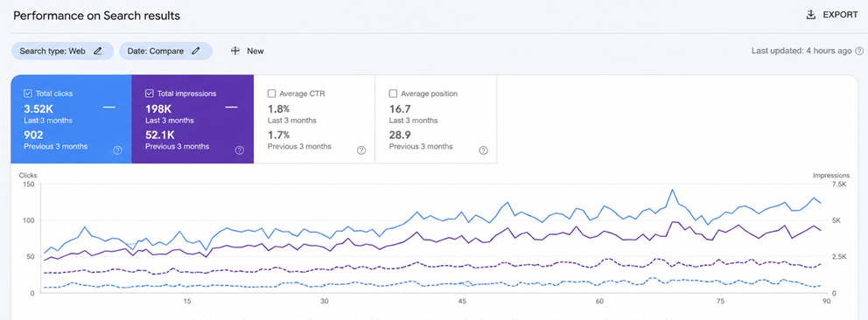Open the Search type: Web filter chip
Image resolution: width=868 pixels, height=320 pixels.
(62, 51)
